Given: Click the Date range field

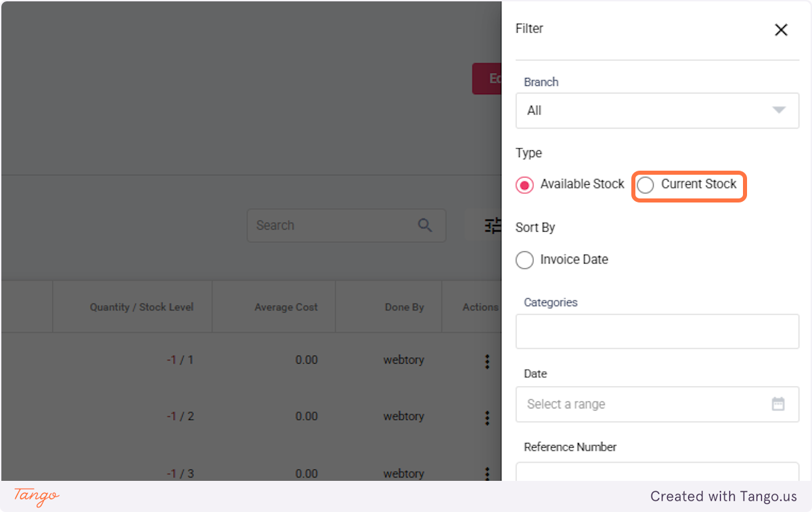Looking at the screenshot, I should (x=657, y=404).
